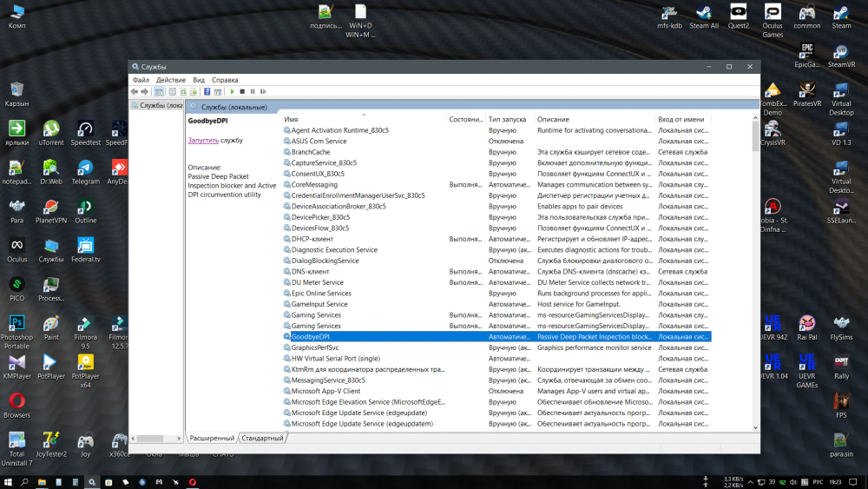Sort services by the Имя column header
Screen dimensions: 868x489
pos(292,119)
